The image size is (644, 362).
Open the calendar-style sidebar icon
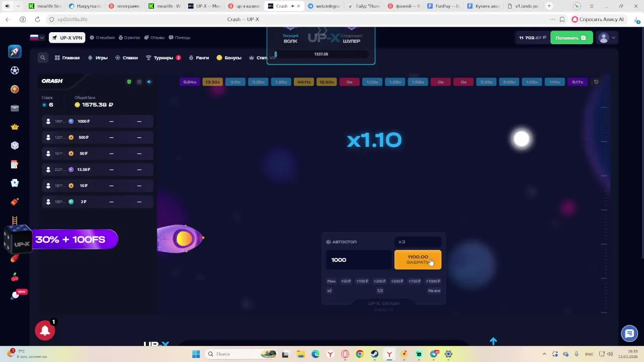15,164
